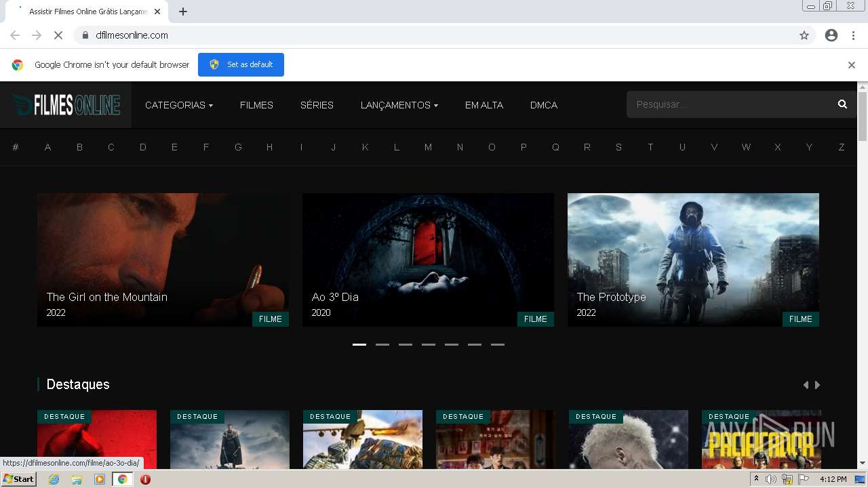
Task: Click the Filme badge on The Prototype
Action: [x=801, y=319]
